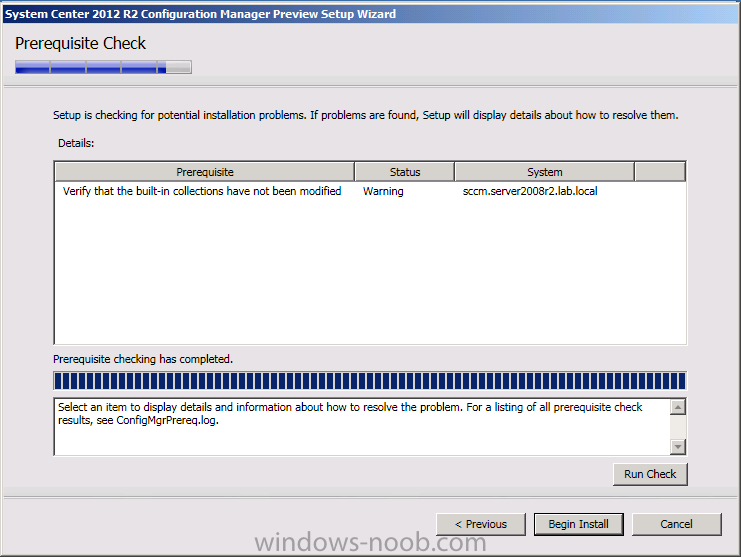
Task: Select the sccm.server2008r2.lab.local system cell
Action: click(x=530, y=191)
